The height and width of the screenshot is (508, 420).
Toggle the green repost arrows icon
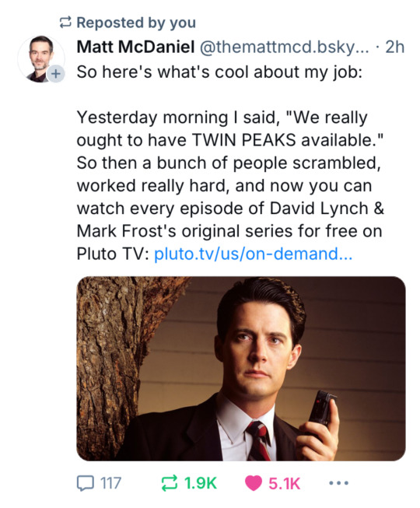[170, 483]
